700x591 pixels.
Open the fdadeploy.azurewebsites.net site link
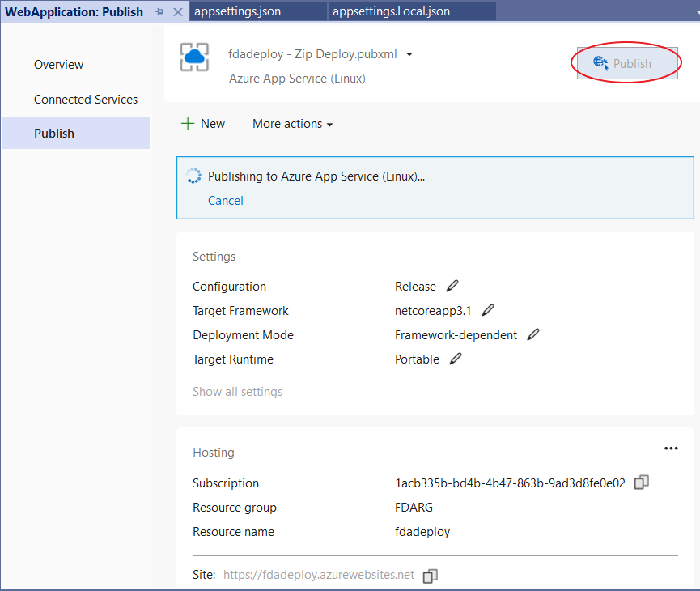[x=319, y=575]
